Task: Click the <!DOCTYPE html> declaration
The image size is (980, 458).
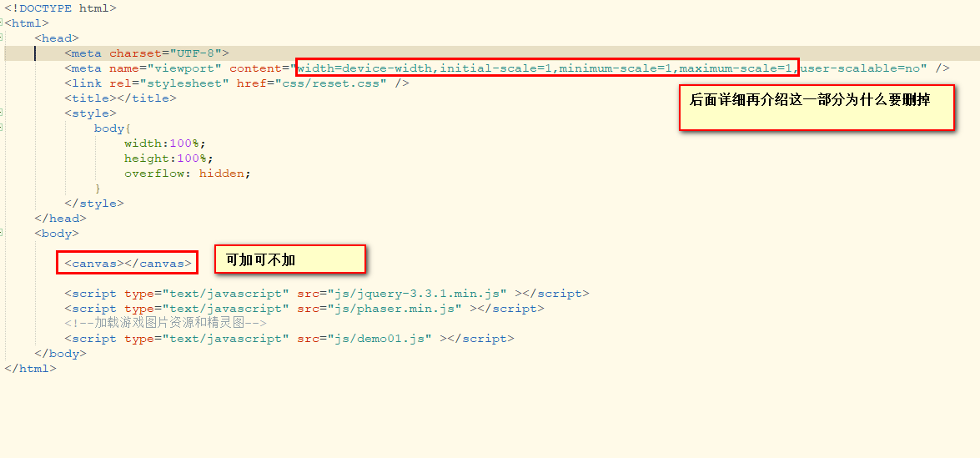Action: pyautogui.click(x=60, y=8)
